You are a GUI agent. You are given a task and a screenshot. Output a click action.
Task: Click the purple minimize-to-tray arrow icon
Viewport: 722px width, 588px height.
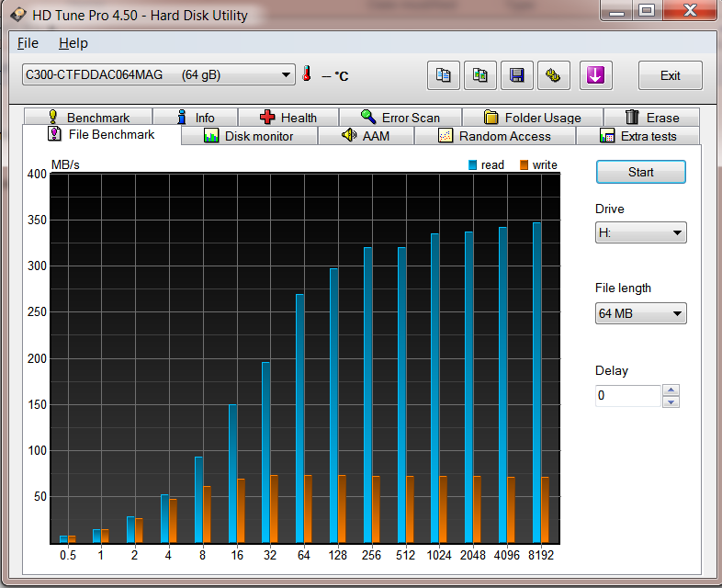pyautogui.click(x=595, y=75)
